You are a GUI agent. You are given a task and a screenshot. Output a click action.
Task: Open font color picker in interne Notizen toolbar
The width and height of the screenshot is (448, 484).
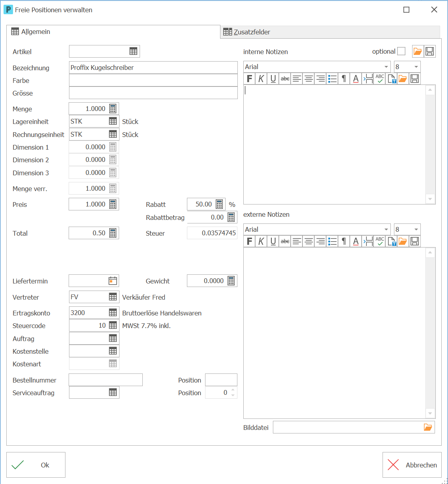tap(356, 79)
